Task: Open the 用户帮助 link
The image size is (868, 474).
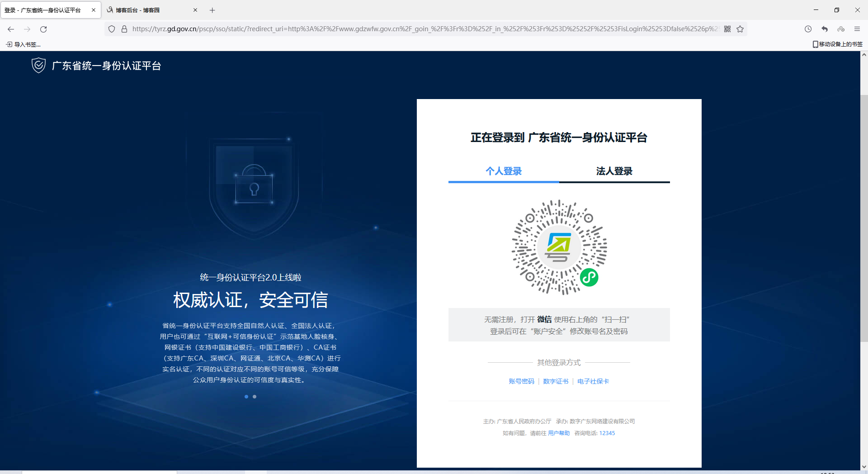Action: point(559,433)
